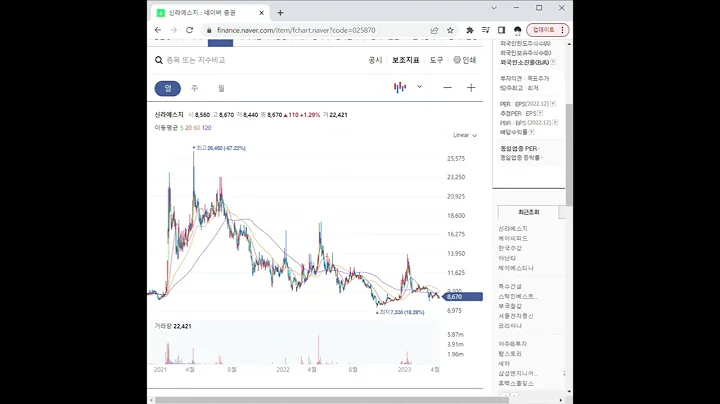This screenshot has height=404, width=720.
Task: Click the address bar URL field
Action: click(296, 30)
